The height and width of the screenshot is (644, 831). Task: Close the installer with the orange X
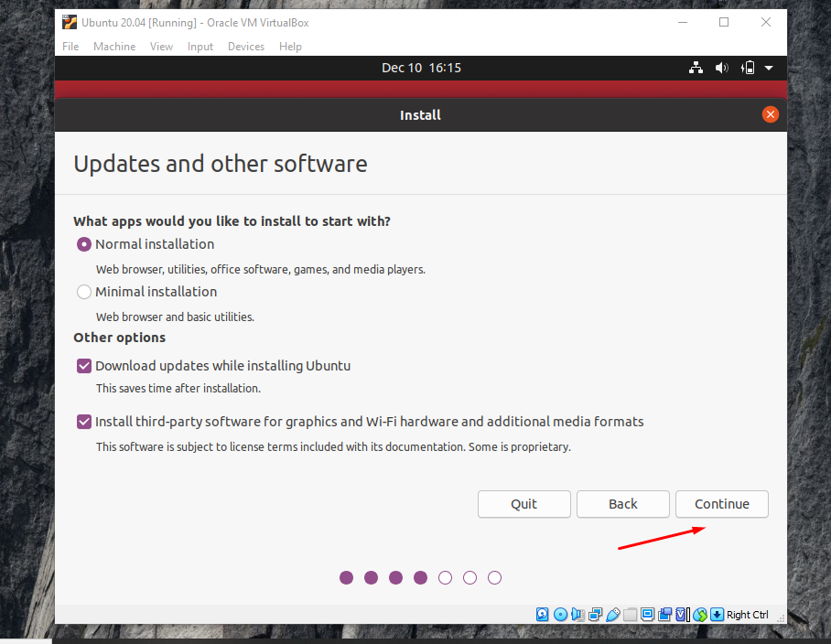coord(770,114)
